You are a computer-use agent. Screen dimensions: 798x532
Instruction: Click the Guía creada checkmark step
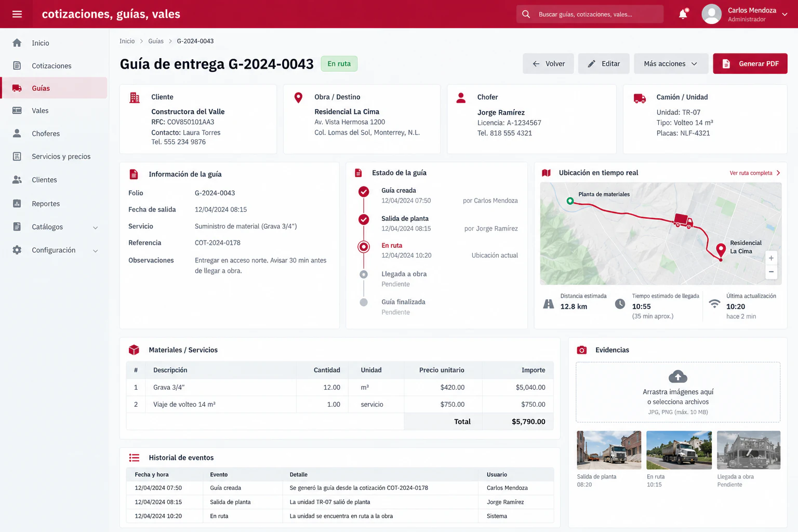coord(364,192)
